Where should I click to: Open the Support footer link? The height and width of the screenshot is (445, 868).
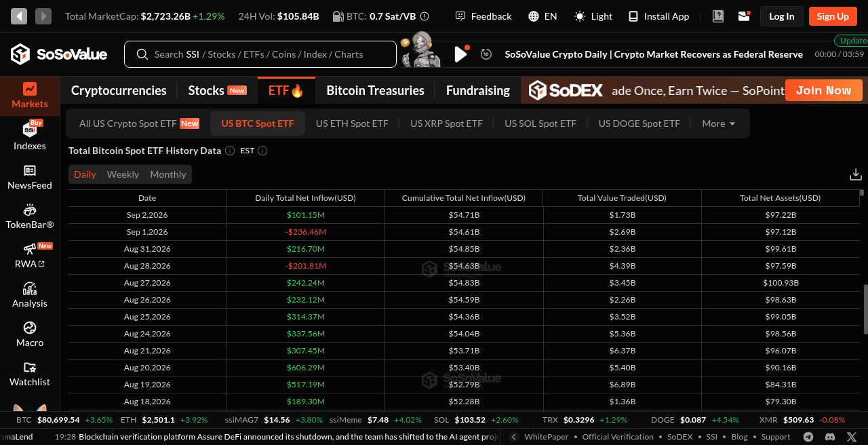coord(776,437)
